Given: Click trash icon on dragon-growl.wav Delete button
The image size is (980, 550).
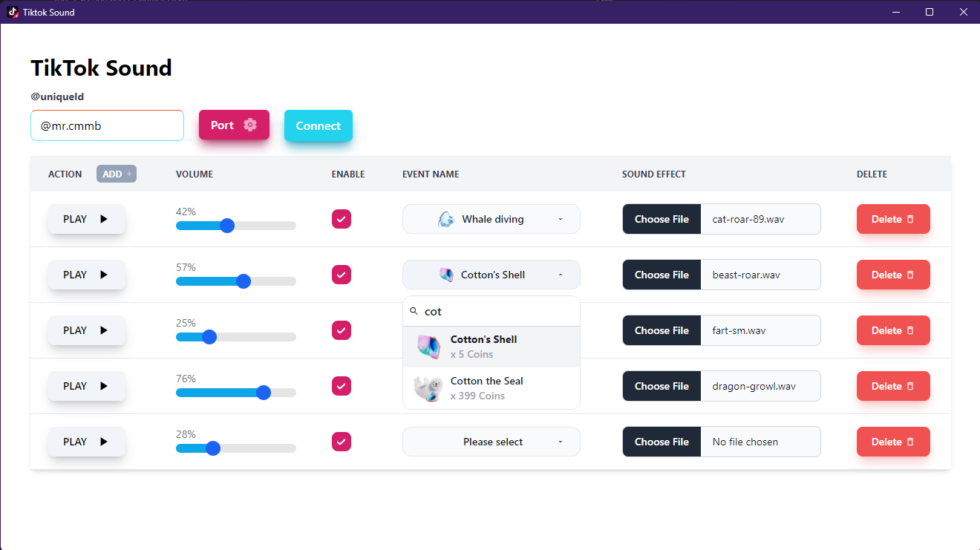Looking at the screenshot, I should [910, 386].
